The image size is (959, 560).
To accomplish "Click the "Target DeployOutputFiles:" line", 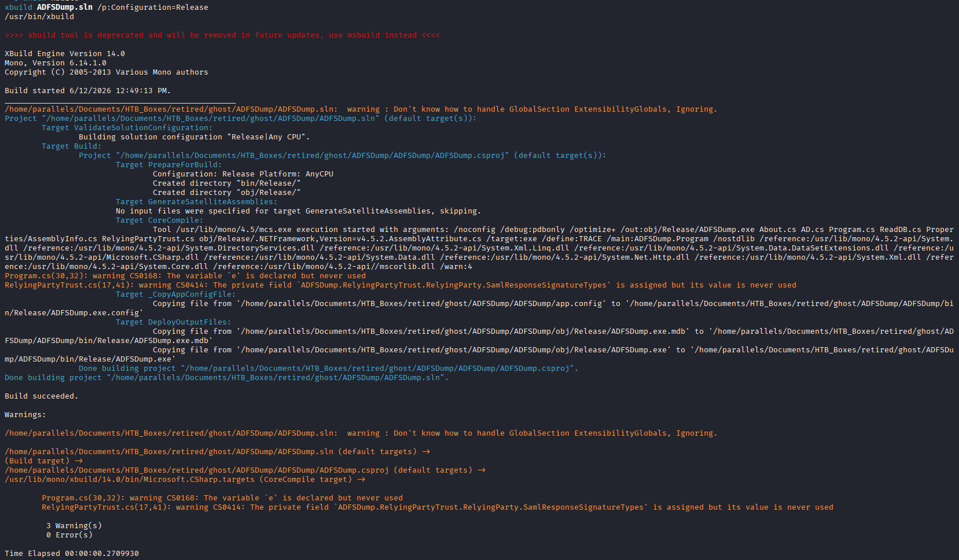I will [174, 322].
